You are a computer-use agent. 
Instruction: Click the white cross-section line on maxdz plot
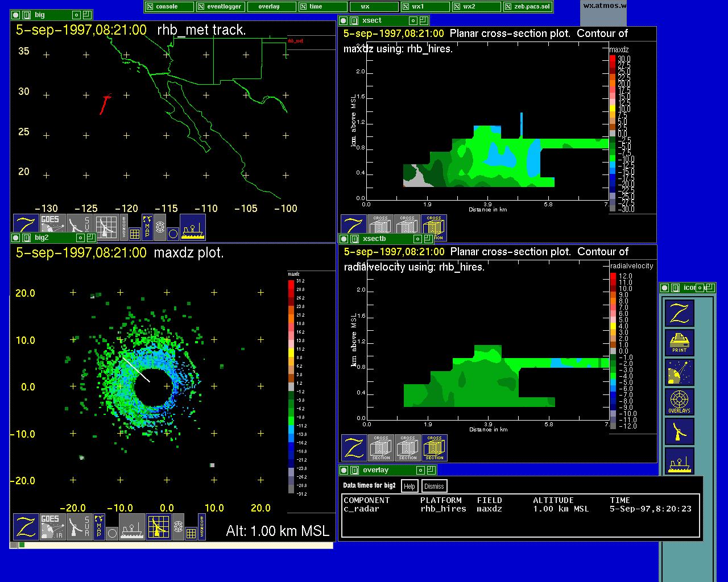[x=136, y=369]
